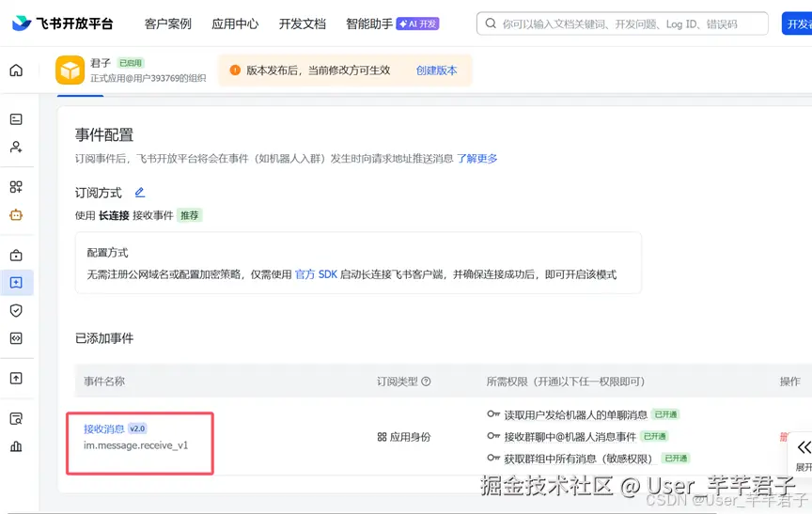Click the key icon beside 获取群组中所有消息
Viewport: 812px width, 514px height.
pos(493,459)
